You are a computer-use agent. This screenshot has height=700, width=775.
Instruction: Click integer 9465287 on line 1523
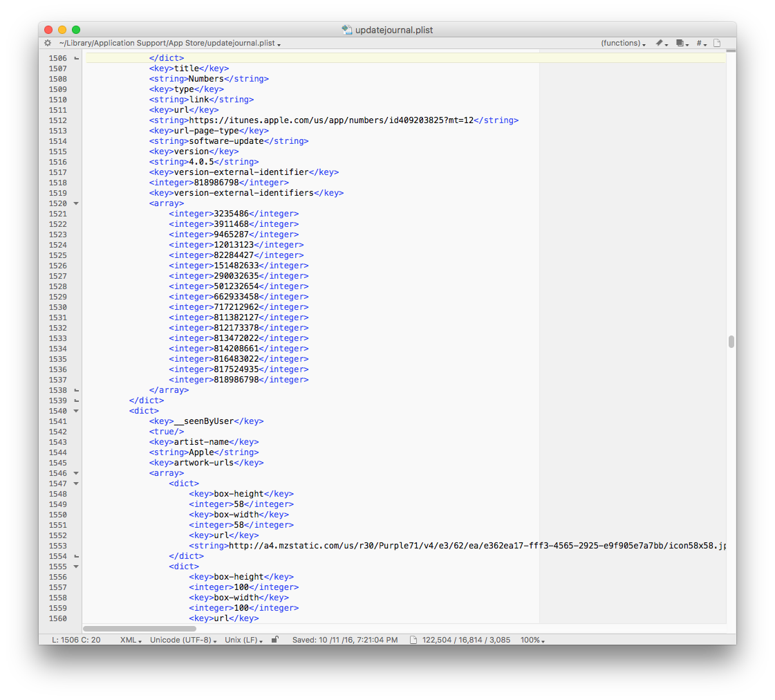(x=232, y=234)
